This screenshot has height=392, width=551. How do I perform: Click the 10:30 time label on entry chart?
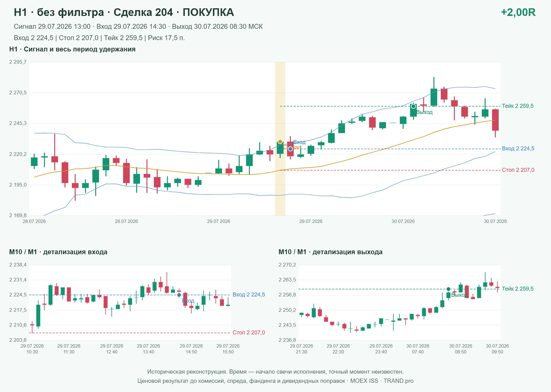point(32,352)
